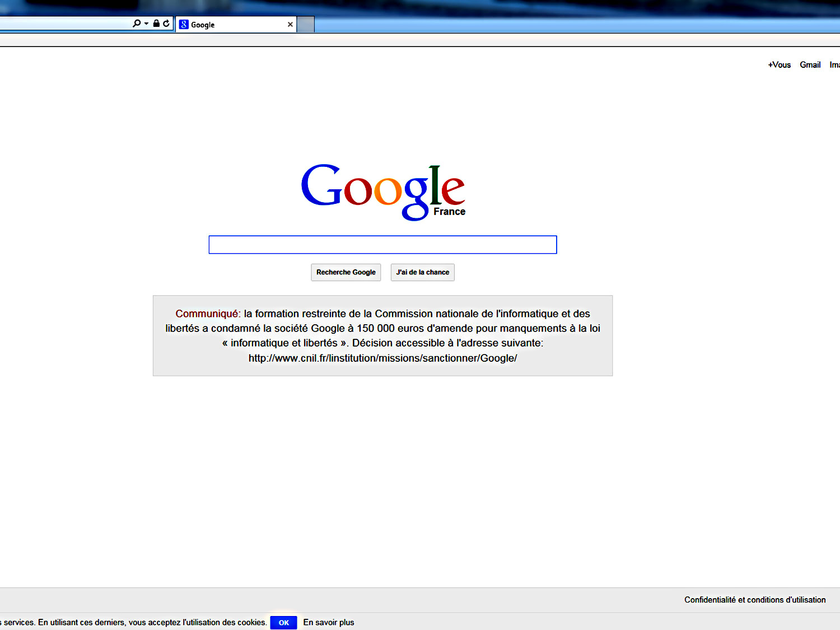Click the Google France logo
The image size is (840, 630).
383,192
